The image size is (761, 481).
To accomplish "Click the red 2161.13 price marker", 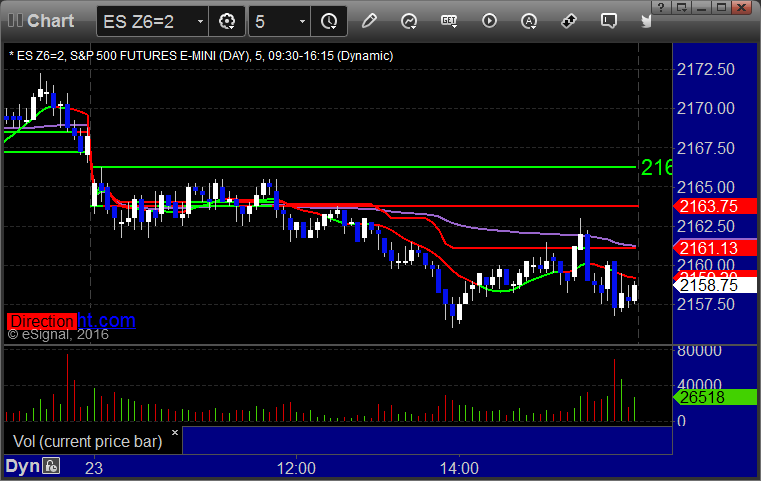I will tap(714, 248).
